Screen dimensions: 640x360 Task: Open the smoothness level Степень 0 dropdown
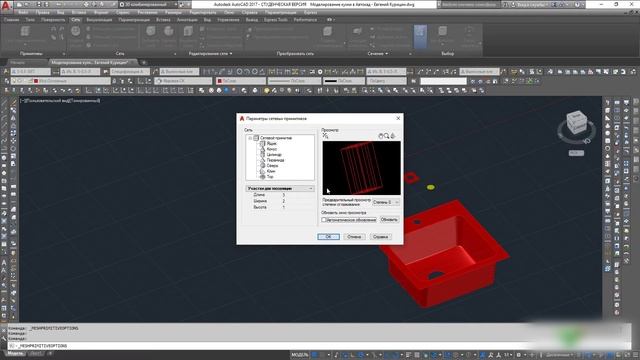pos(386,202)
